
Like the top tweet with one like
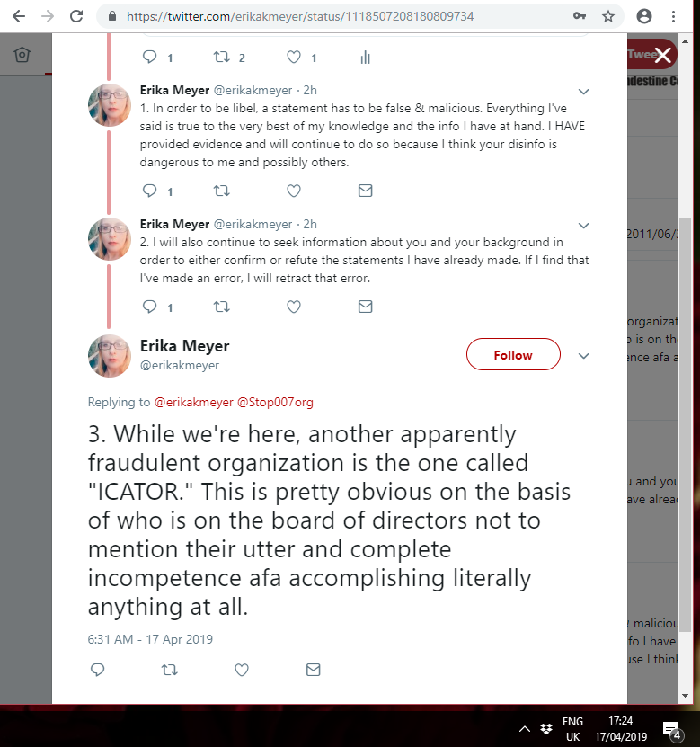294,58
